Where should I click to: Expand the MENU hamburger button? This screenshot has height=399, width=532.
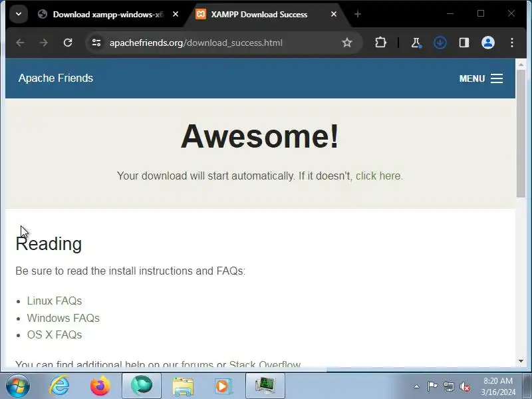[x=481, y=78]
